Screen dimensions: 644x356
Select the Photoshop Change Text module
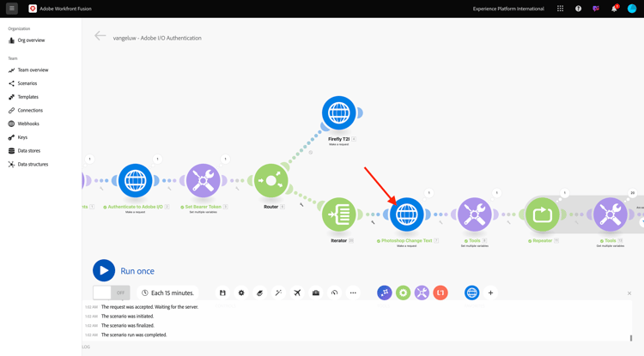pyautogui.click(x=407, y=214)
